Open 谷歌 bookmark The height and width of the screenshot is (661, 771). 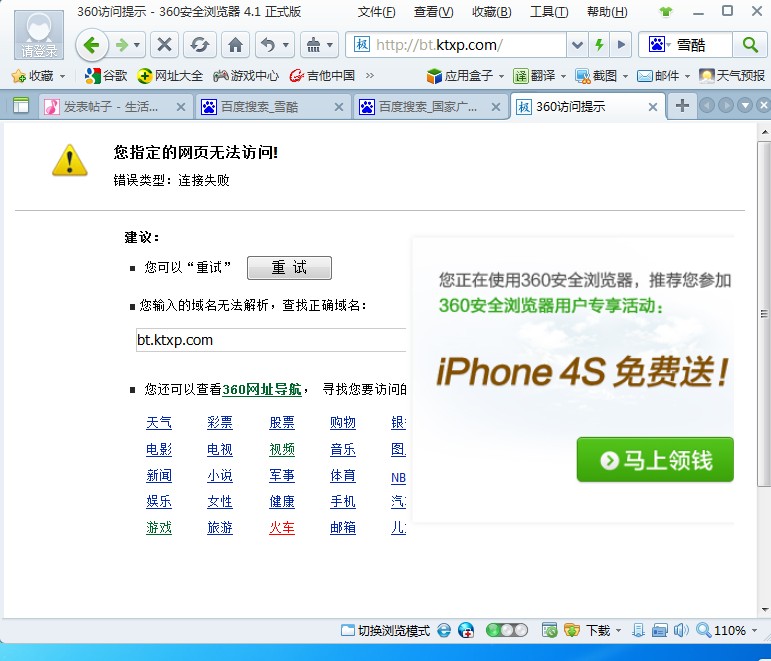coord(106,76)
